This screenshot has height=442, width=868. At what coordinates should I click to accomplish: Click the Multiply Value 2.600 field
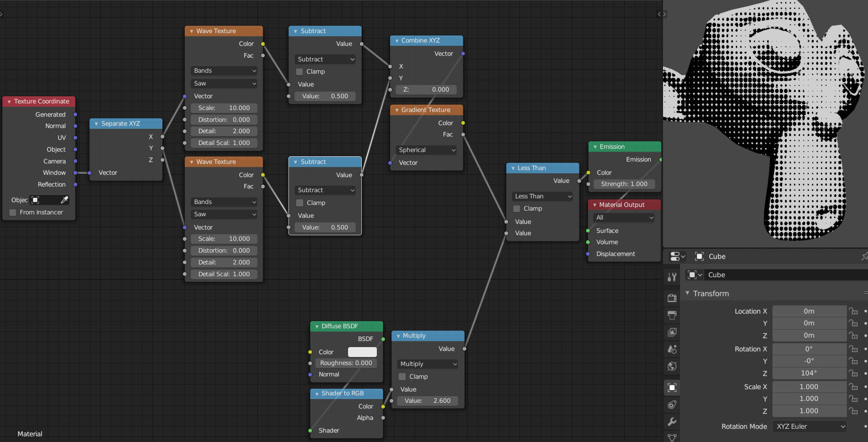tap(428, 401)
